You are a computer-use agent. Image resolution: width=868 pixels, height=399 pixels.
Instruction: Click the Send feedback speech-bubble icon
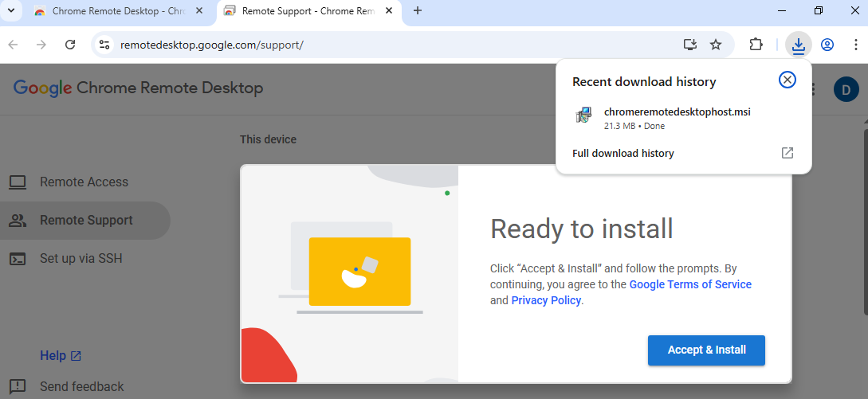point(18,386)
